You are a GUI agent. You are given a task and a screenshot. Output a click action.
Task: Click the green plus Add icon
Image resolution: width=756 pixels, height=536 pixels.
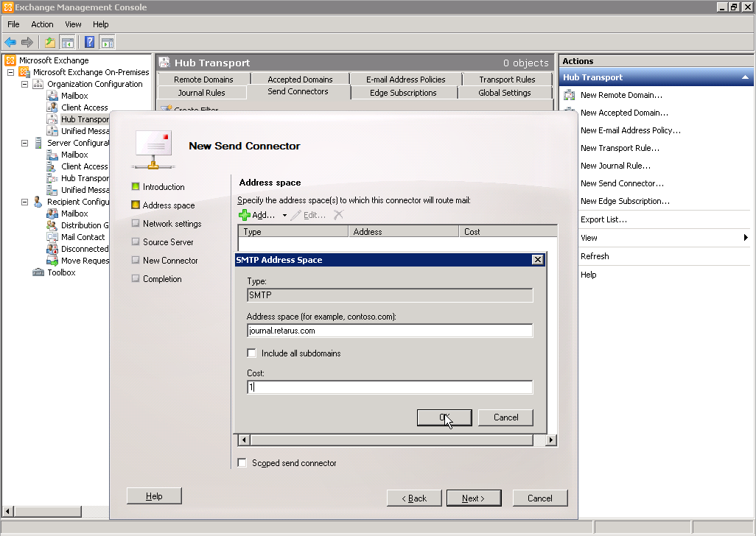[x=245, y=215]
